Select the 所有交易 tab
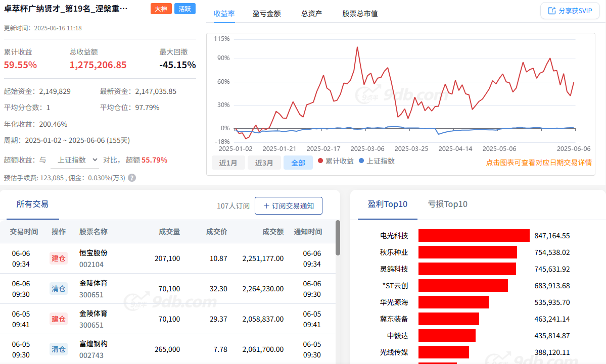 (x=32, y=204)
